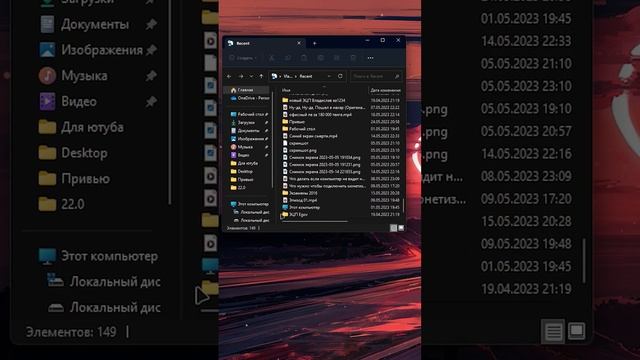Viewport: 640px width, 360px height.
Task: Click the vertical scrollbar of the file list
Action: [x=403, y=205]
